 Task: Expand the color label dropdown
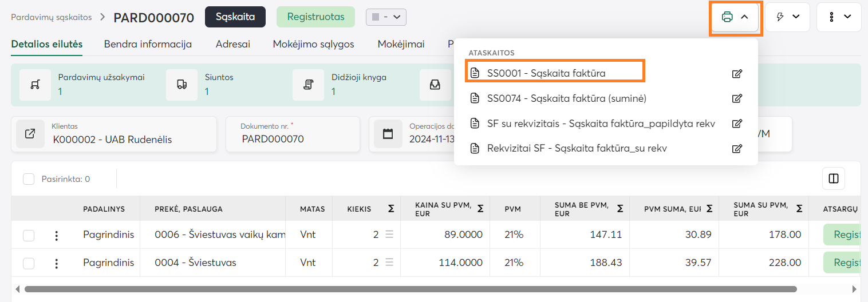coord(386,17)
